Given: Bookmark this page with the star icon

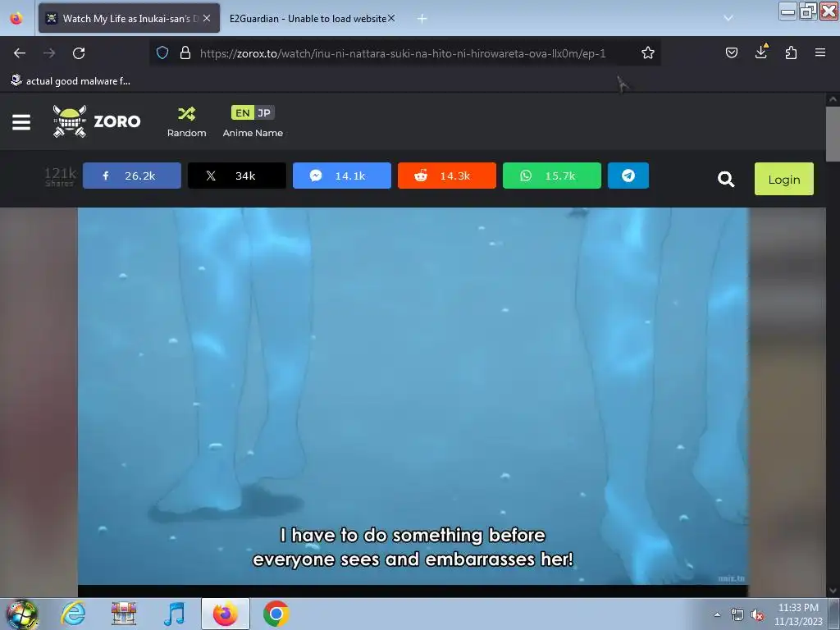Looking at the screenshot, I should click(x=648, y=52).
